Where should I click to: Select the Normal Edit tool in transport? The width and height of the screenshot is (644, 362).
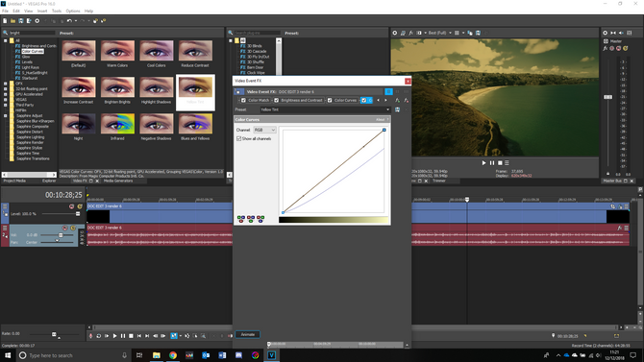point(174,336)
